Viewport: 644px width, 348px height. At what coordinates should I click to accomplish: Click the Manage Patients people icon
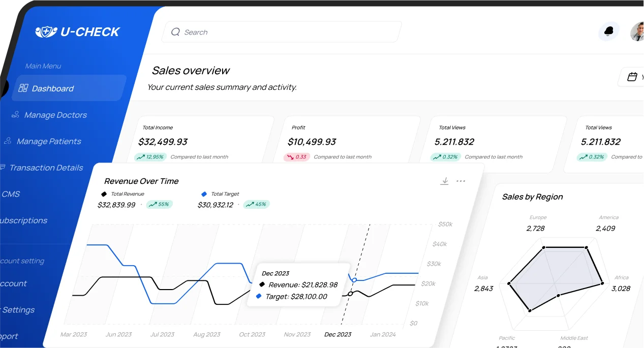tap(8, 141)
